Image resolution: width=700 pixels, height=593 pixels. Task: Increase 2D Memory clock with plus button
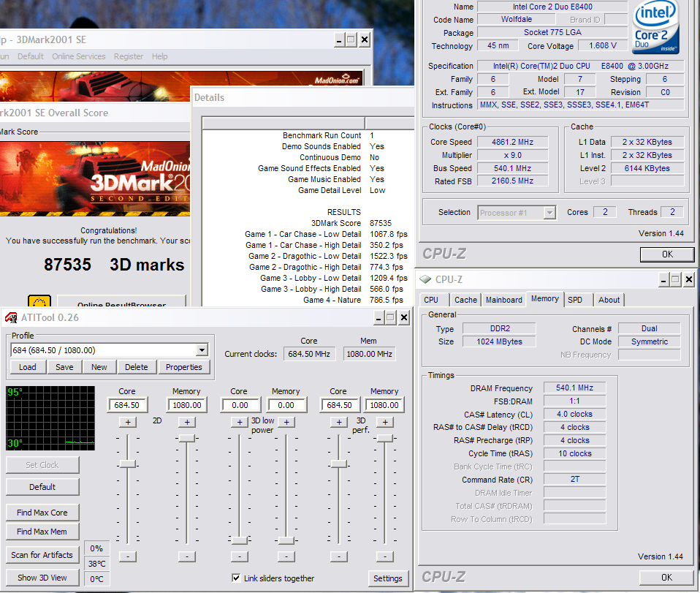click(x=187, y=422)
